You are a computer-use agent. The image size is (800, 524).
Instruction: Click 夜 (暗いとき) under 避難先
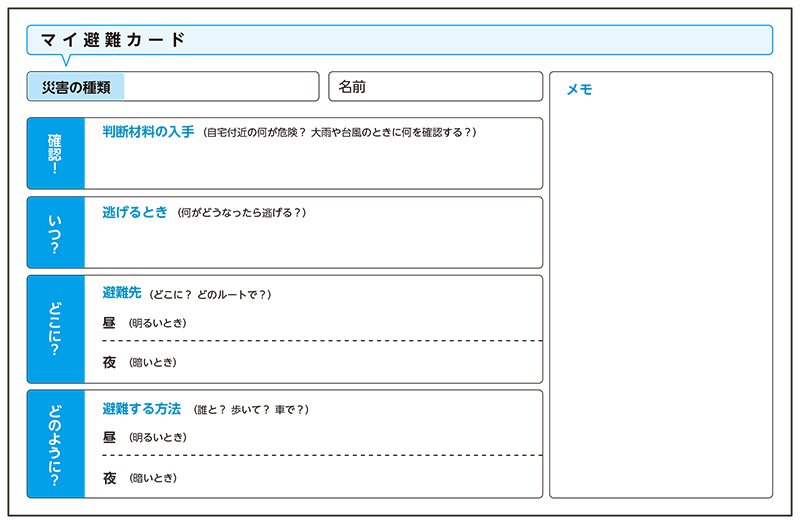(x=140, y=362)
